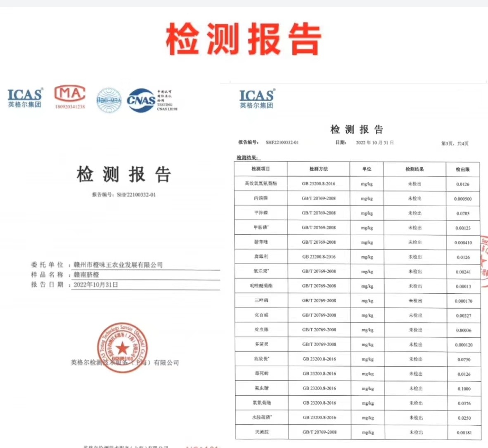The image size is (488, 448).
Task: Click the detection limit value 0.000170
Action: pyautogui.click(x=463, y=301)
